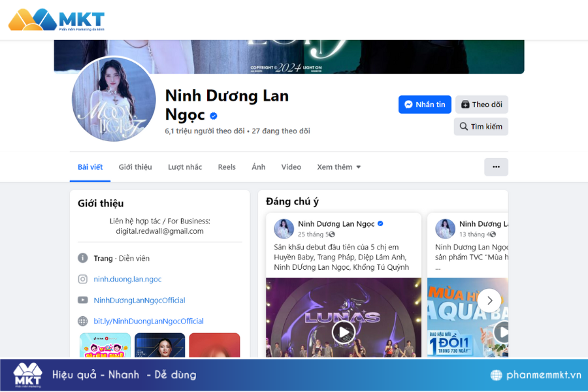Open the bit.ly/NinhDuongLanNgocOfficial link
Viewport: 588px width, 392px height.
coord(148,321)
